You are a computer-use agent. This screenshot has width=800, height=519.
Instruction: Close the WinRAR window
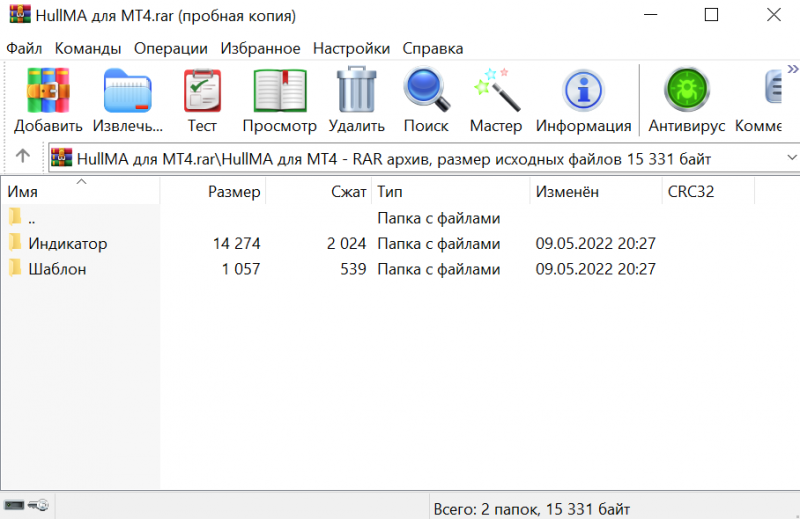[774, 15]
